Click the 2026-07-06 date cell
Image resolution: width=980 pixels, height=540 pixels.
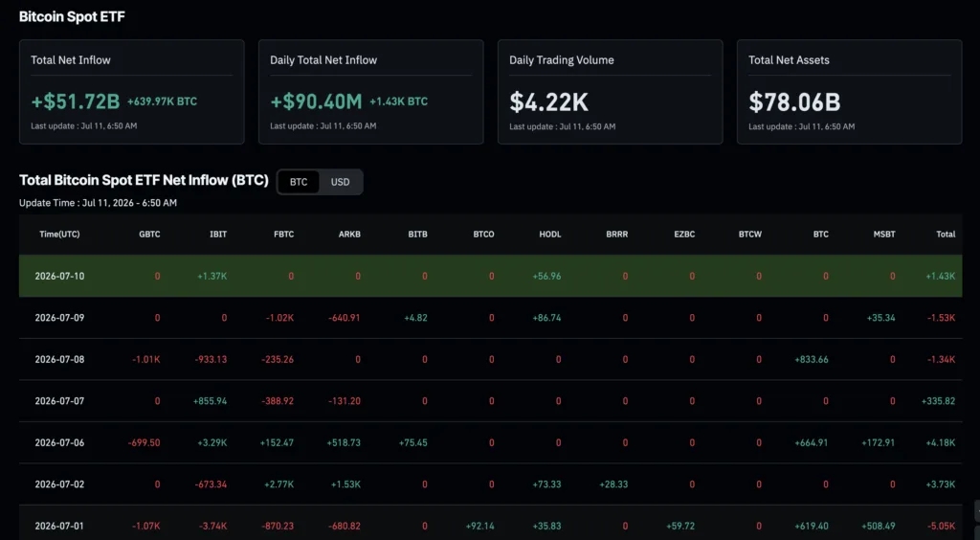pyautogui.click(x=59, y=442)
